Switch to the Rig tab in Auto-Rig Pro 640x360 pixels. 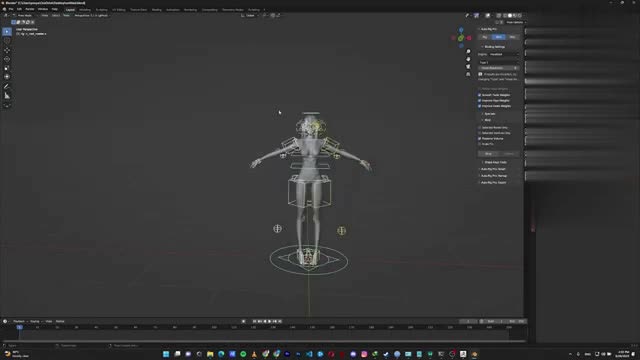pyautogui.click(x=485, y=37)
